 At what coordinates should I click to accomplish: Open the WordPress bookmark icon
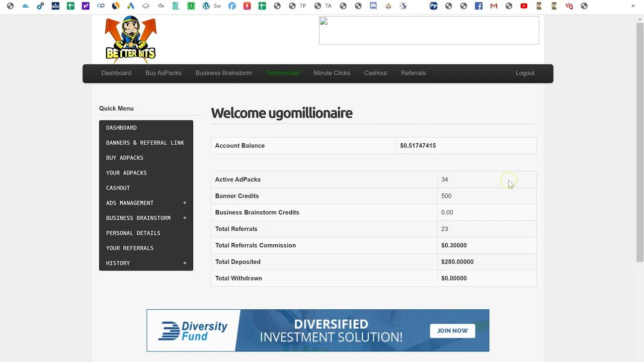click(x=206, y=6)
